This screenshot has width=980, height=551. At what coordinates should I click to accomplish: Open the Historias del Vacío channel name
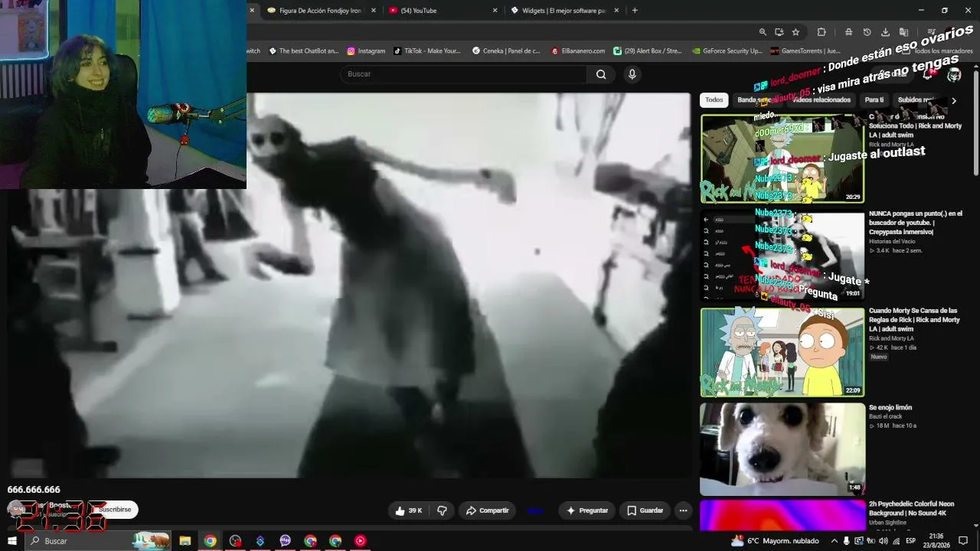(x=892, y=242)
